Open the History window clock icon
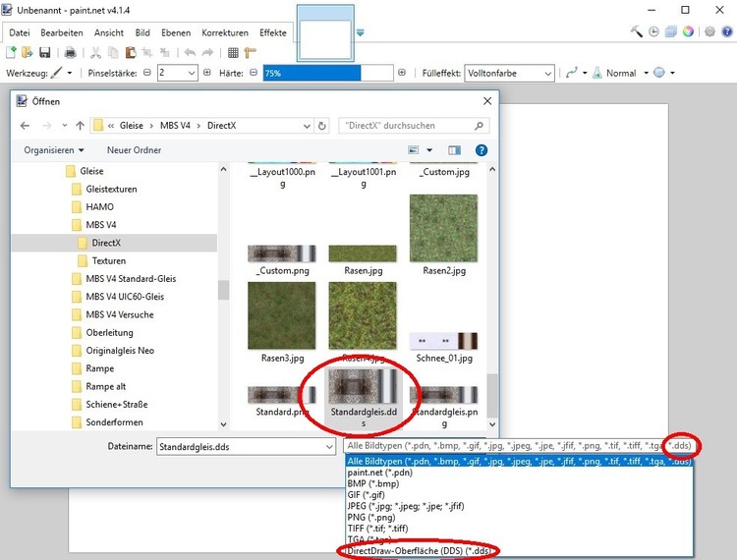737x560 pixels. point(653,31)
